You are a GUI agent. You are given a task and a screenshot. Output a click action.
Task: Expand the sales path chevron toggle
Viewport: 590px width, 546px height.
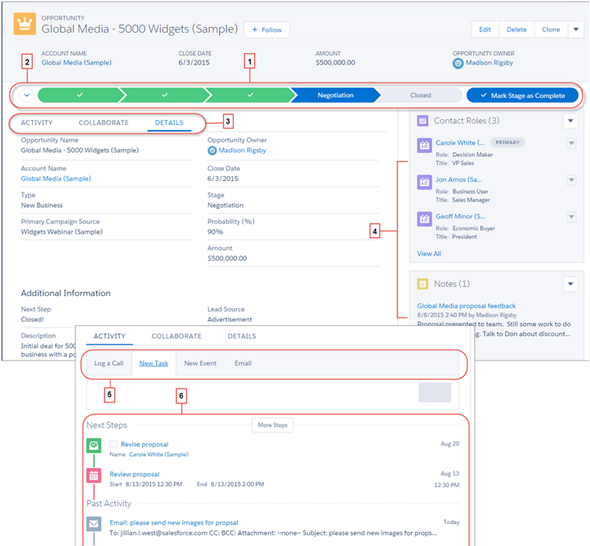(x=26, y=95)
